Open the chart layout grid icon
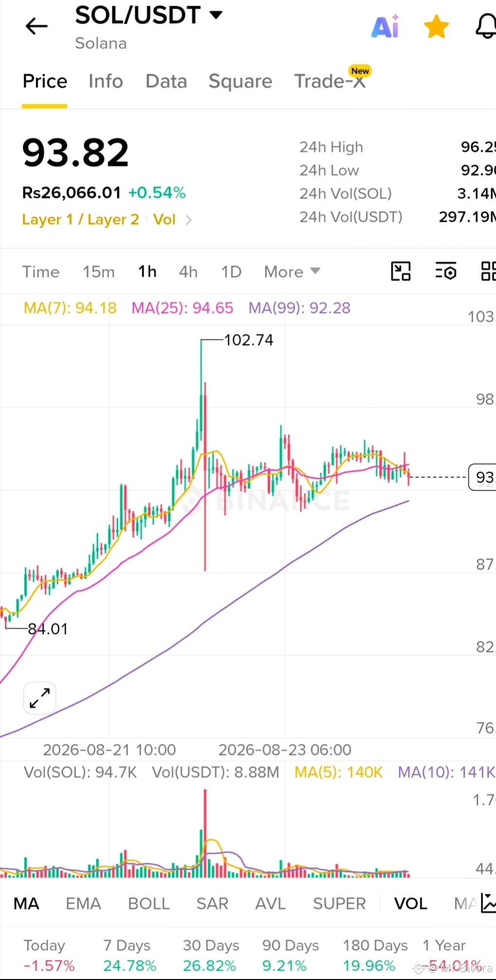496x980 pixels. point(488,271)
